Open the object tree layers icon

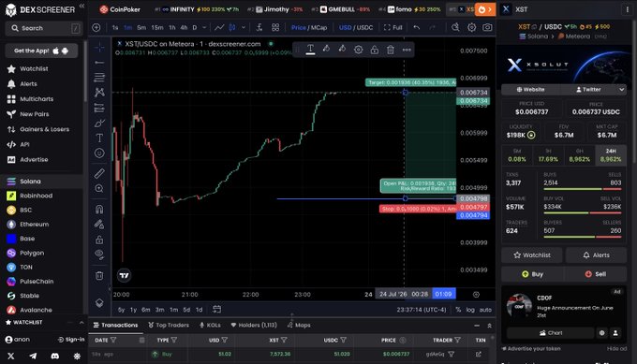(99, 303)
